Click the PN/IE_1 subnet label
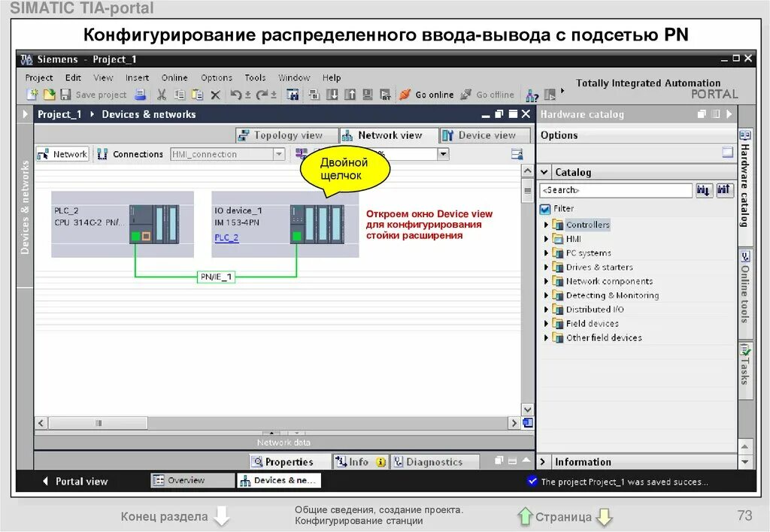 point(216,277)
